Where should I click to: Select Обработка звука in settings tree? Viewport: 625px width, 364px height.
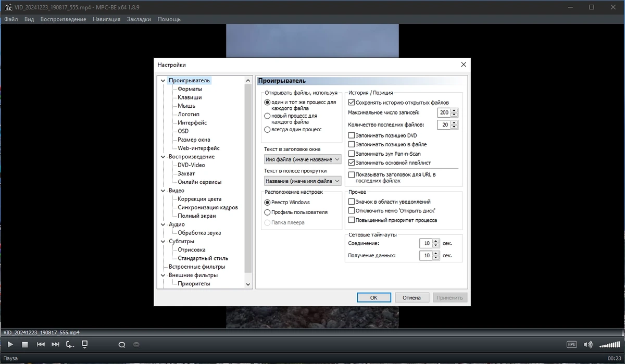199,233
